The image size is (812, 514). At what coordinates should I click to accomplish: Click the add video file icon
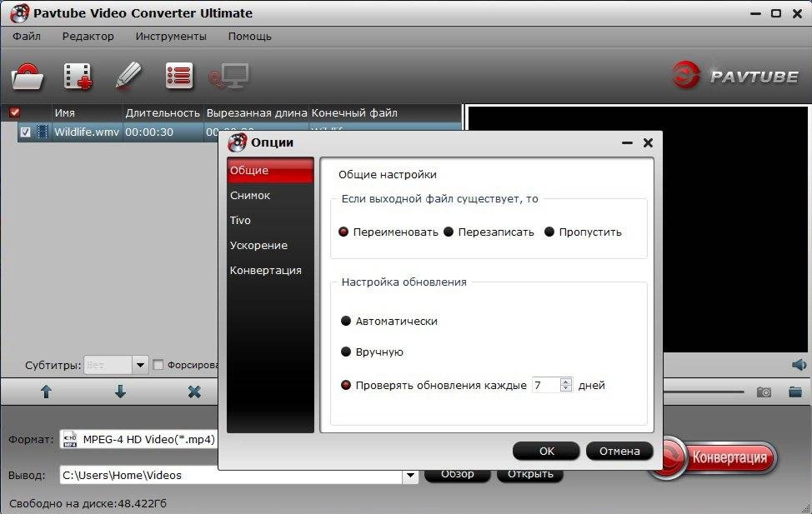point(78,77)
